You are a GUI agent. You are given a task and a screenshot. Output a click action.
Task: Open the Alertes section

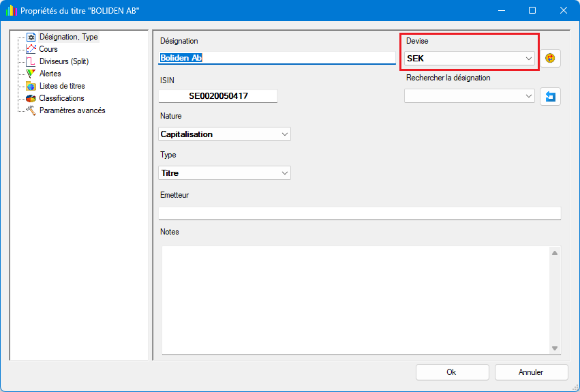click(x=50, y=74)
